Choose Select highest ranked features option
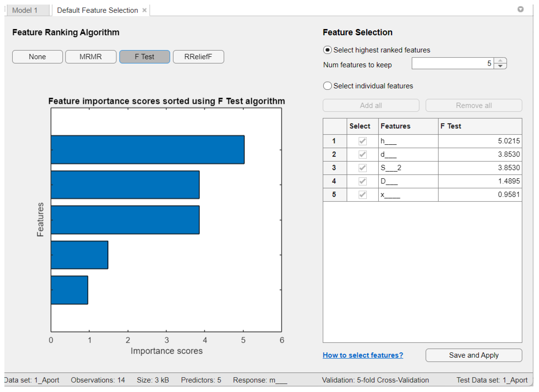Image resolution: width=539 pixels, height=392 pixels. tap(327, 50)
